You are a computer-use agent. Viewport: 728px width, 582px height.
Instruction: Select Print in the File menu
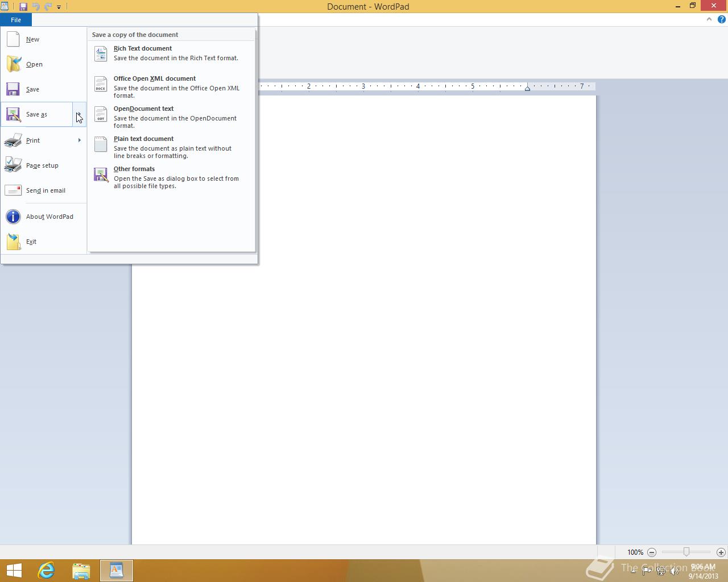click(44, 140)
